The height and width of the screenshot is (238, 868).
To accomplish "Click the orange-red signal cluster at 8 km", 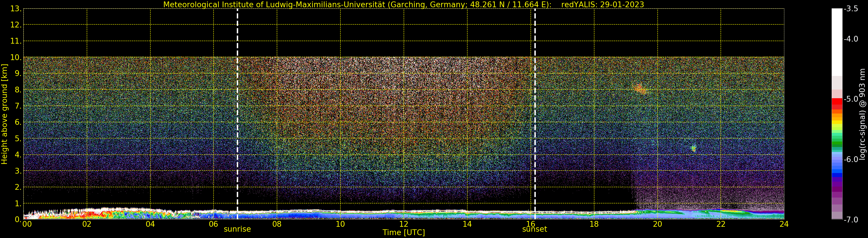I will [x=640, y=89].
